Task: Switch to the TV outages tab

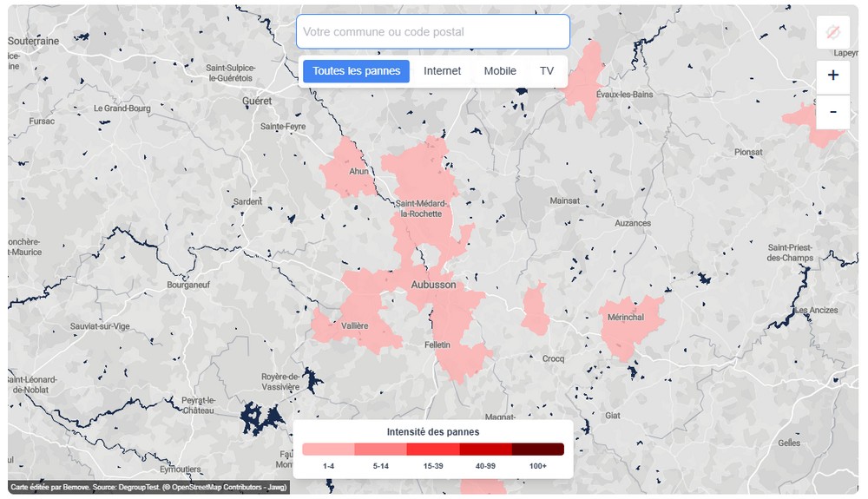Action: [546, 71]
